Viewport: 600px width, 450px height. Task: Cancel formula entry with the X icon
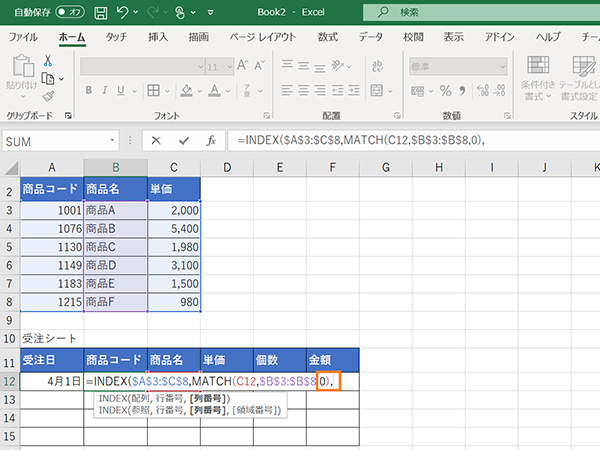(x=156, y=141)
